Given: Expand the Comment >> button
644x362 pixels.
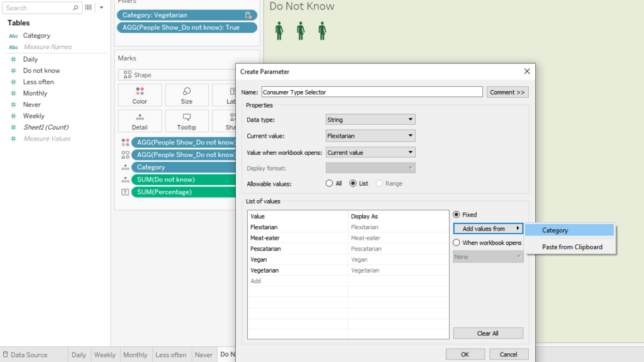Looking at the screenshot, I should pyautogui.click(x=508, y=92).
